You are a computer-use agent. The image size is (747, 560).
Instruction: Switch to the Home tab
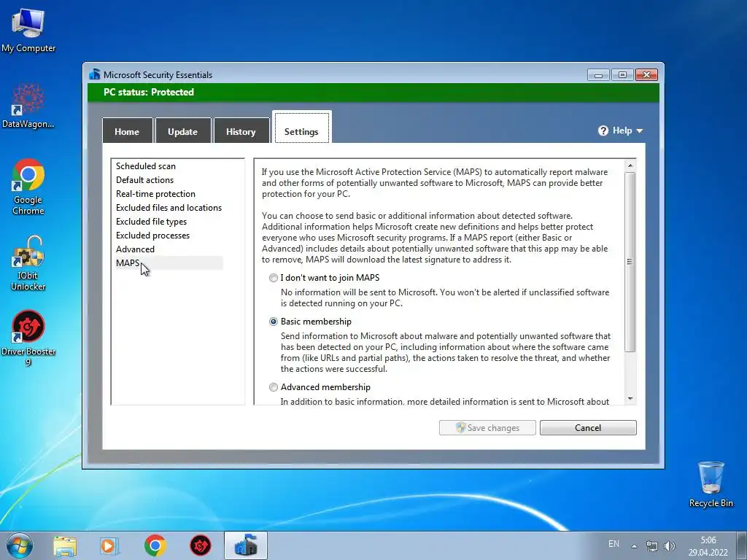pos(127,131)
